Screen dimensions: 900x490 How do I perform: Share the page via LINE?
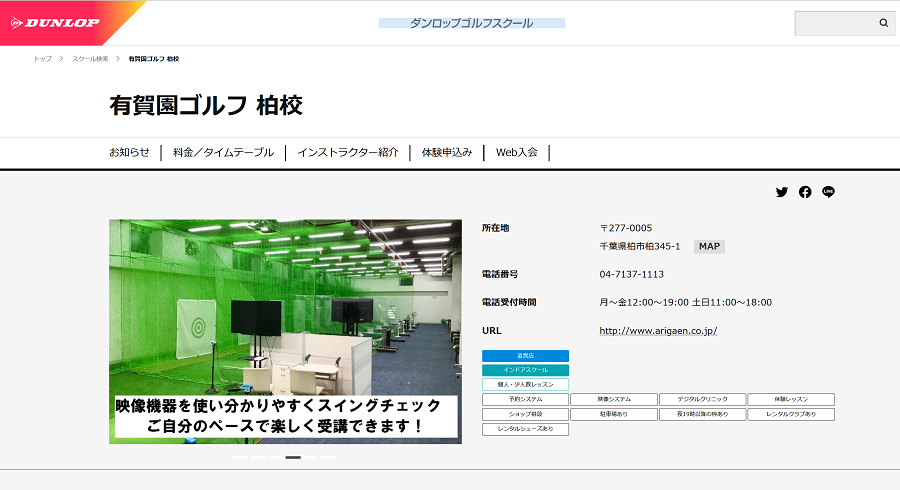(828, 192)
